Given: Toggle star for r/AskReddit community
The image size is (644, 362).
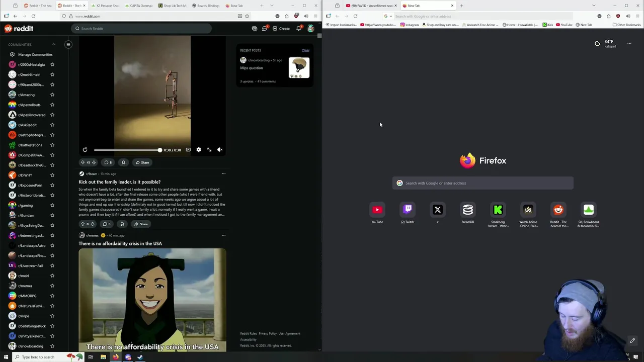Looking at the screenshot, I should pyautogui.click(x=52, y=125).
